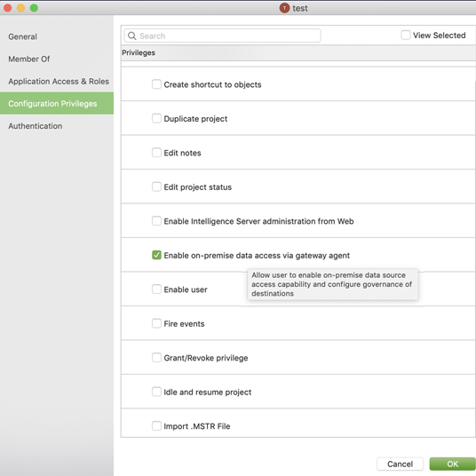Enable the Edit project status privilege
The height and width of the screenshot is (476, 476).
click(156, 186)
